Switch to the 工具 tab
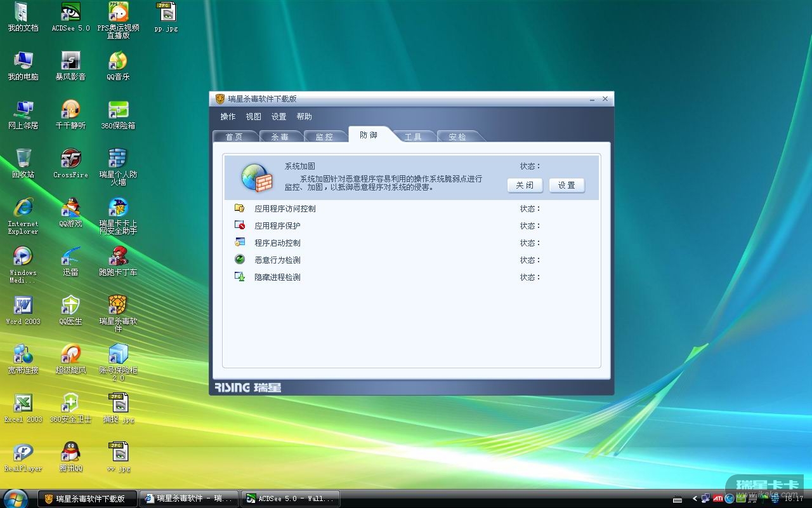This screenshot has height=508, width=812. coord(413,137)
